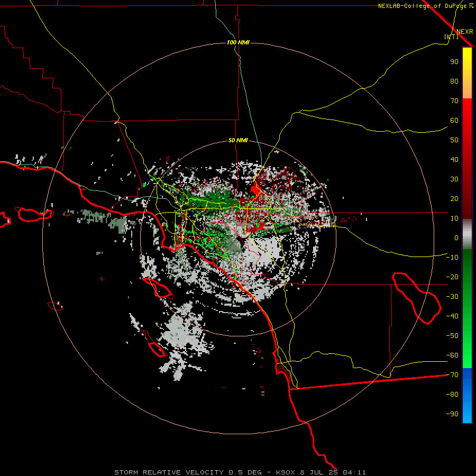Click the -20 label on velocity scale

452,277
